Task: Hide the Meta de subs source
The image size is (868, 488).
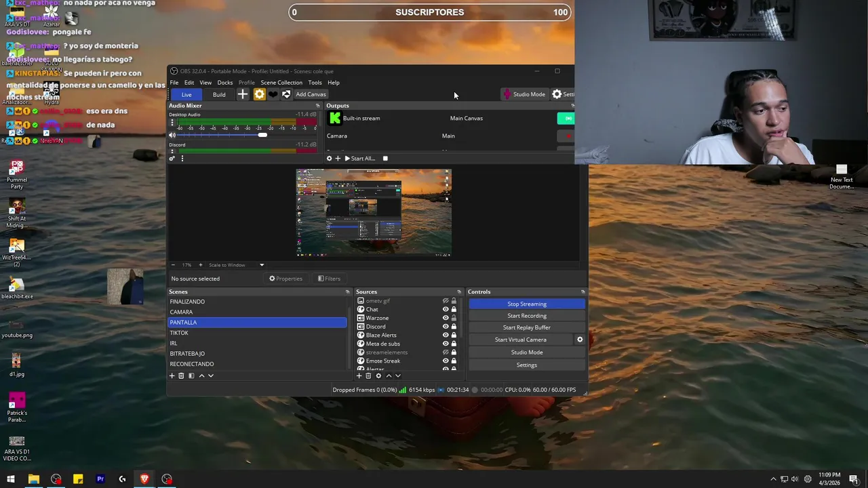Action: (446, 344)
